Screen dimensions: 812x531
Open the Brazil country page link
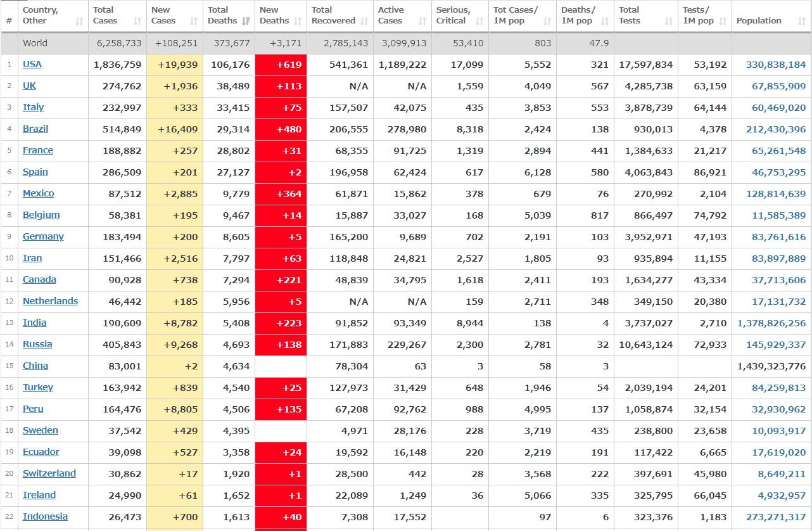click(35, 129)
